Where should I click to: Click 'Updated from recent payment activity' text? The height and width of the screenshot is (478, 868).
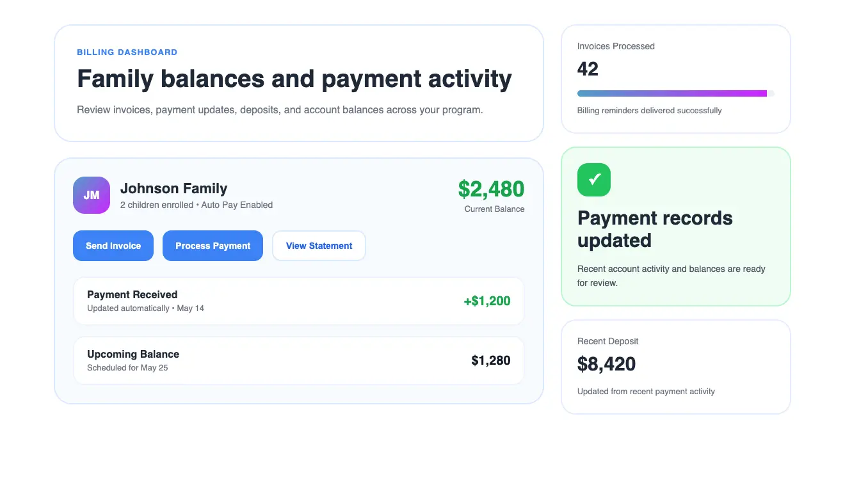coord(646,391)
